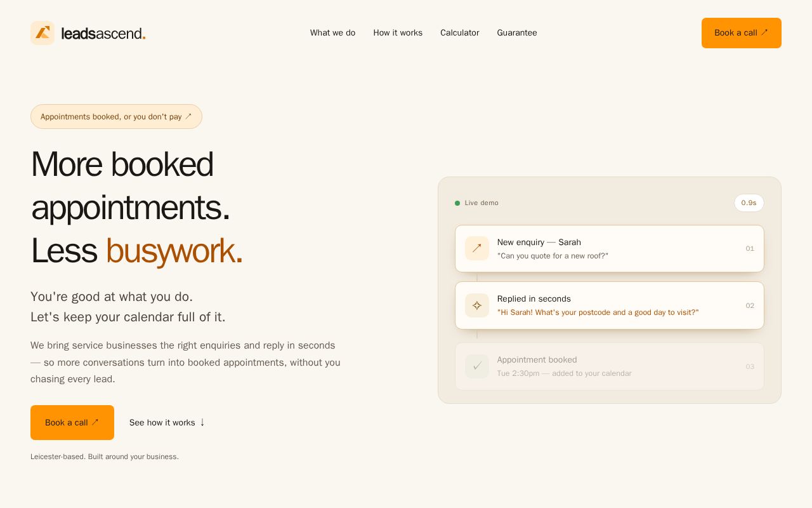Click the "You're good at what you do." line

pyautogui.click(x=112, y=297)
